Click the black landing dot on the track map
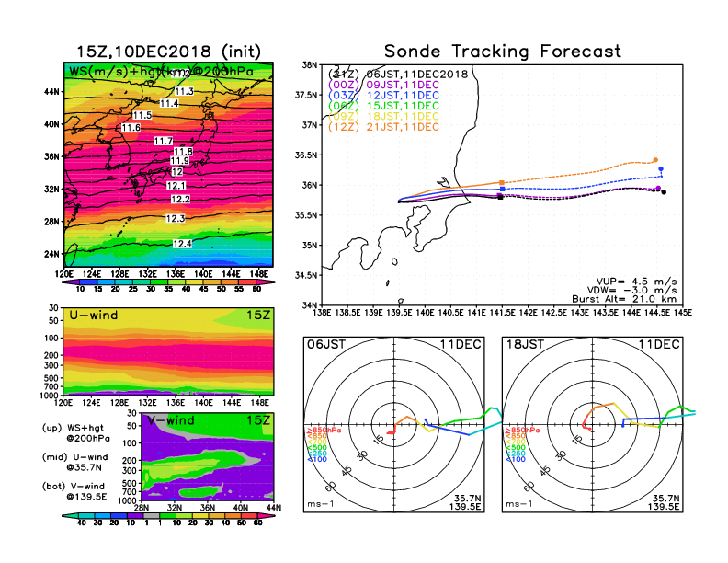728x563 pixels. [664, 192]
